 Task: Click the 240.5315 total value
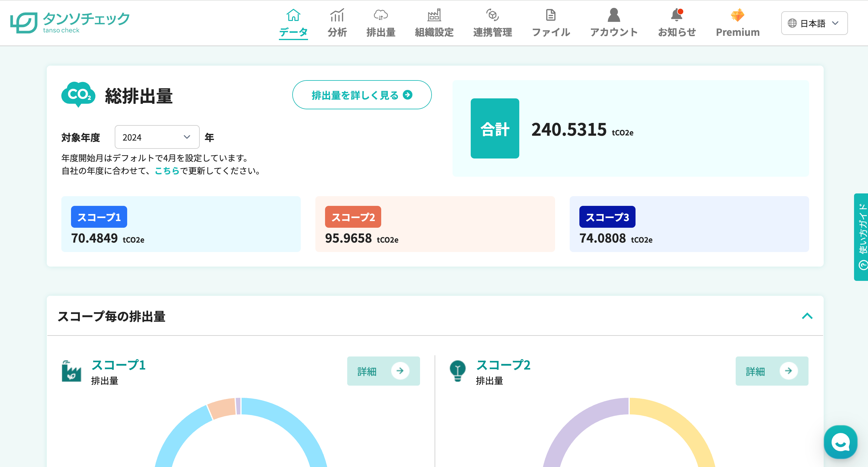coord(569,129)
